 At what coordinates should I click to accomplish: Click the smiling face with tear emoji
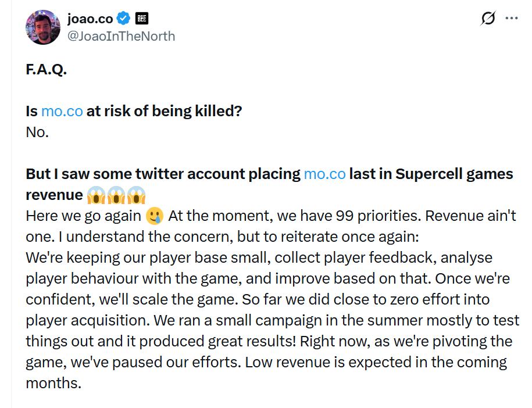(155, 216)
